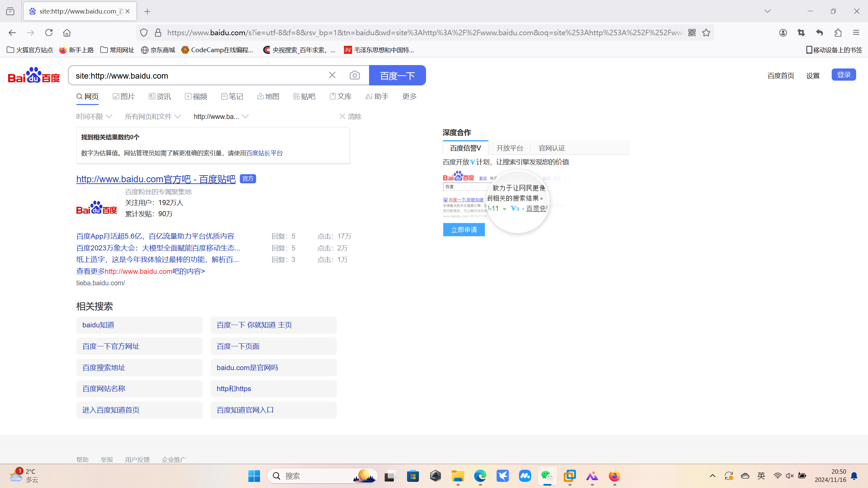Screen dimensions: 868x488
Task: Open the 京东商城 bookmark
Action: [158, 50]
